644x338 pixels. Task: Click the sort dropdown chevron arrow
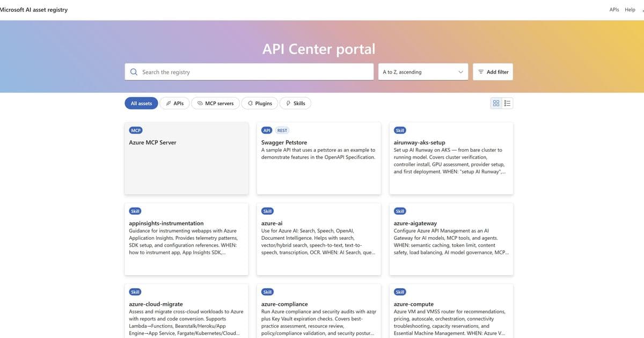460,72
